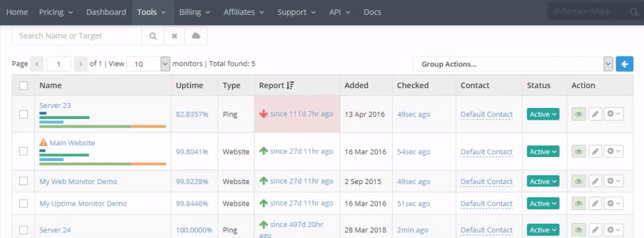Edit Server 24 with pencil icon
Viewport: 644px width, 238px height.
pos(595,230)
